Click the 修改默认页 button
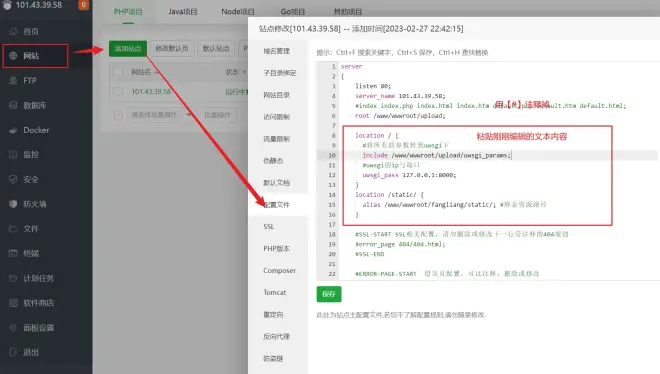Image resolution: width=660 pixels, height=374 pixels. coord(172,48)
